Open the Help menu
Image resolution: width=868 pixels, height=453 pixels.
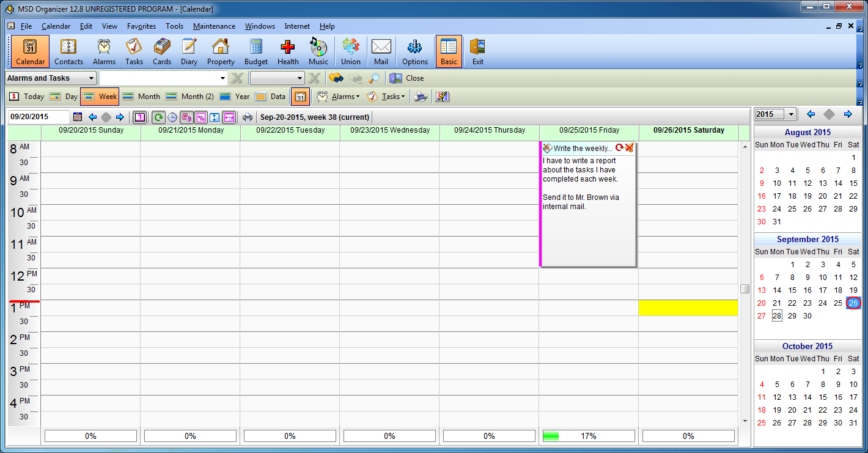pyautogui.click(x=327, y=26)
